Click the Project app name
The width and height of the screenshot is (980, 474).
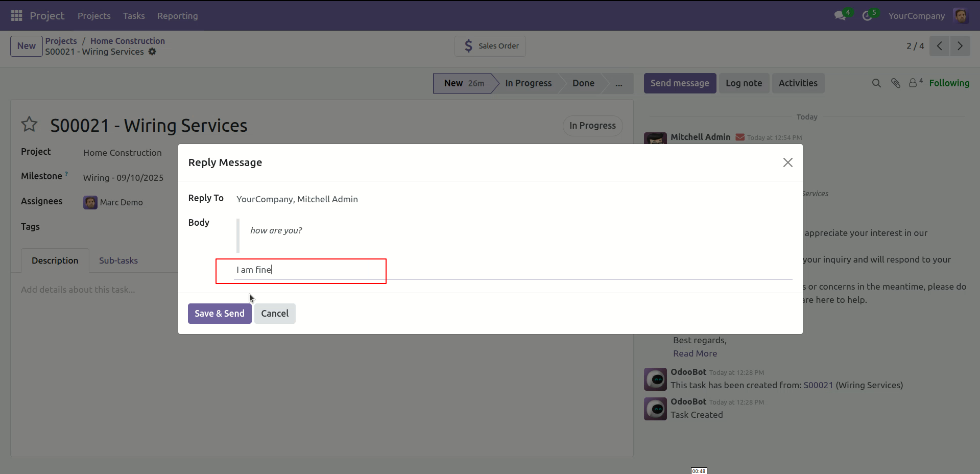pyautogui.click(x=47, y=16)
